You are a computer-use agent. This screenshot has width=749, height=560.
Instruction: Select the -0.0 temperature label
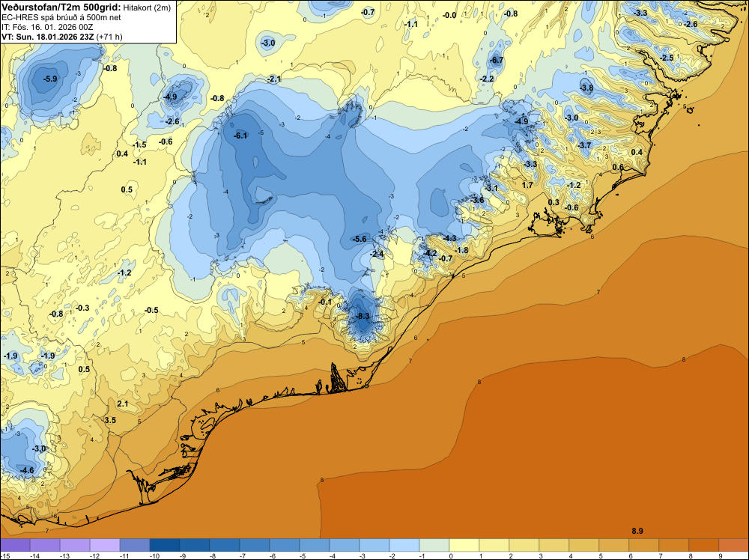449,15
